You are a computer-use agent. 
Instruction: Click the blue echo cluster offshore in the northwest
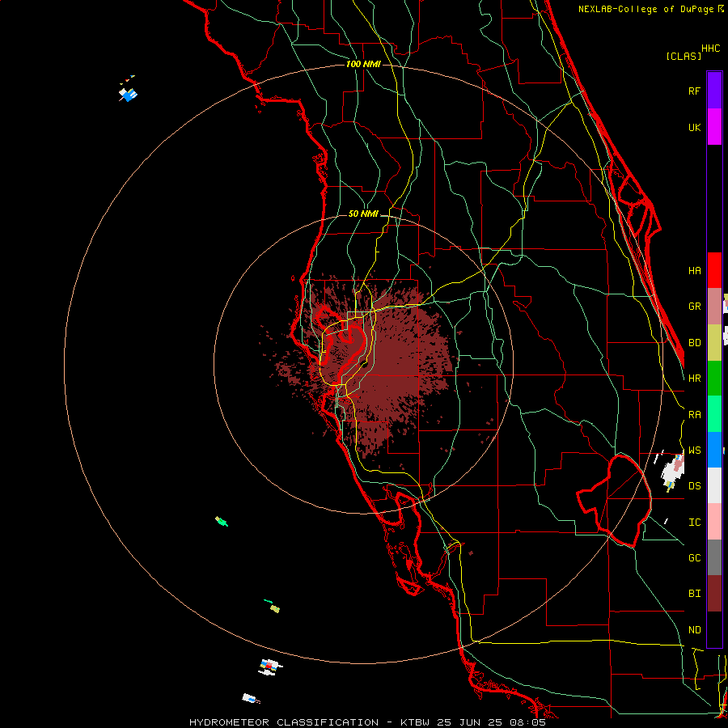128,95
